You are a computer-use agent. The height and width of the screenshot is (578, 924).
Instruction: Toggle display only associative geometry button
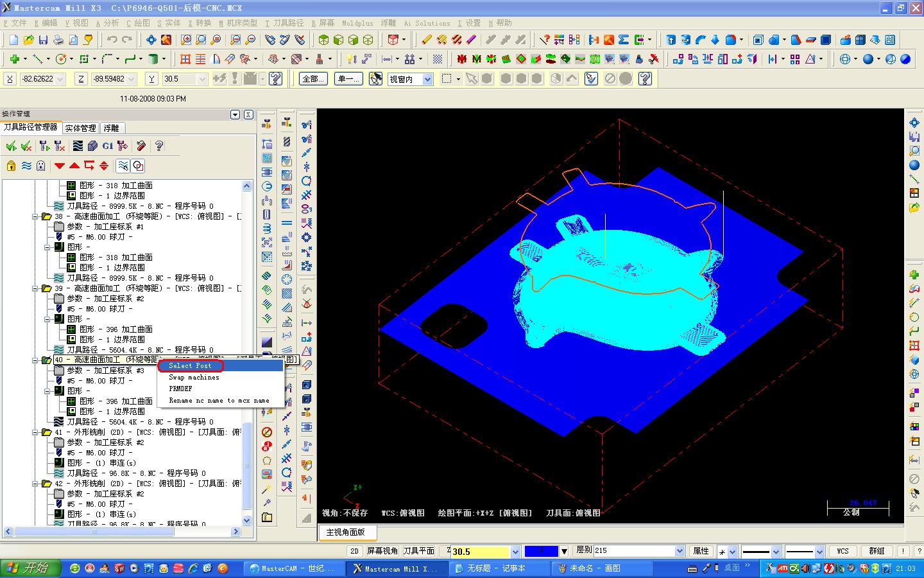point(138,166)
